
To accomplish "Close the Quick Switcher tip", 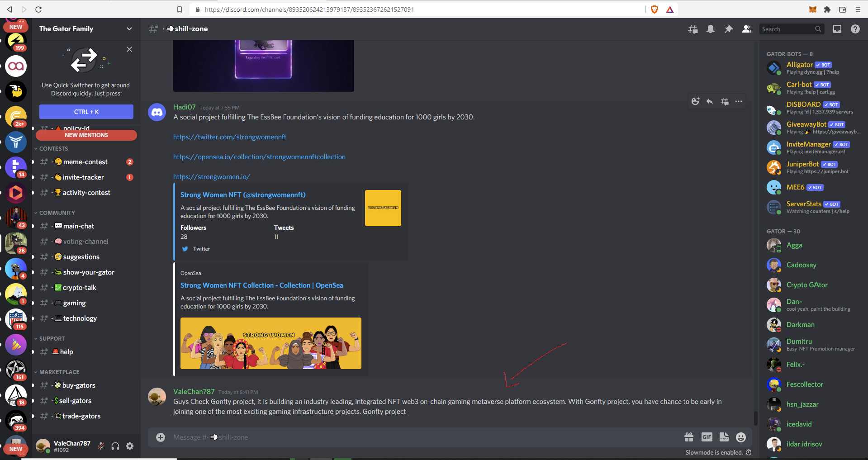I will (x=129, y=49).
